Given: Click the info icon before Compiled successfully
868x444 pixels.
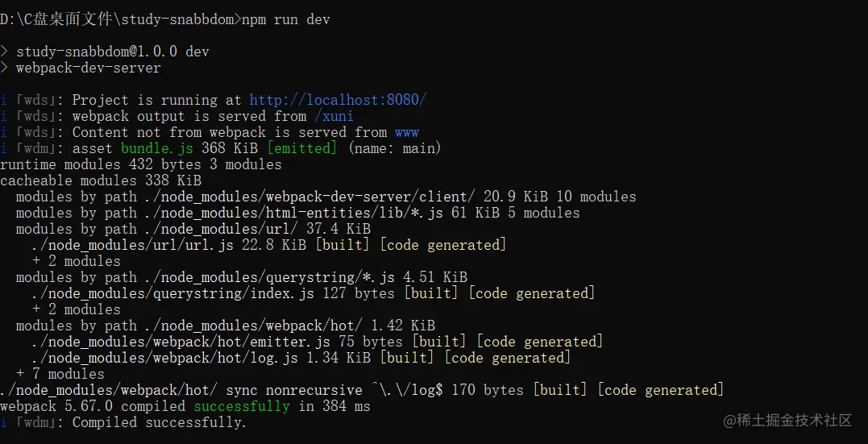Looking at the screenshot, I should point(4,422).
